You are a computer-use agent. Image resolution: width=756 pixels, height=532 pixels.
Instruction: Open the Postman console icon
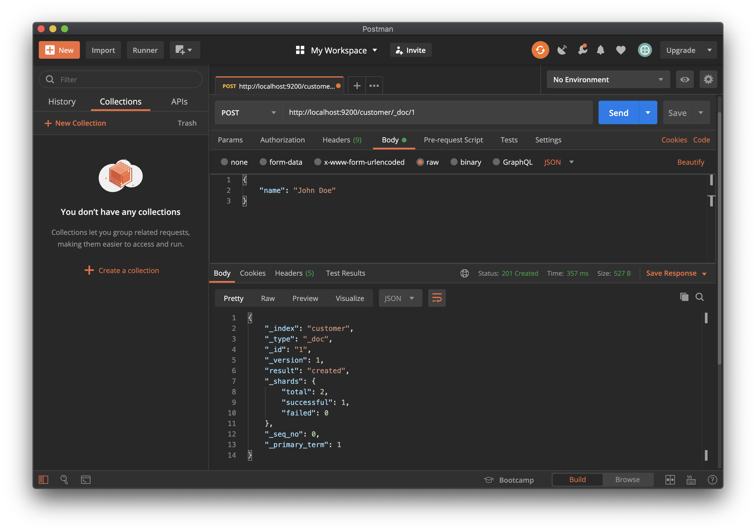(x=85, y=480)
